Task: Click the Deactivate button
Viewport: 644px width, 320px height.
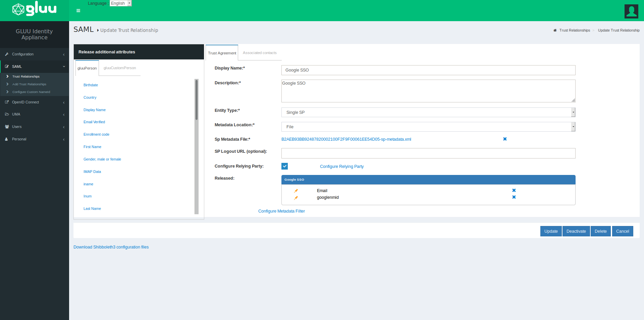Action: [576, 231]
